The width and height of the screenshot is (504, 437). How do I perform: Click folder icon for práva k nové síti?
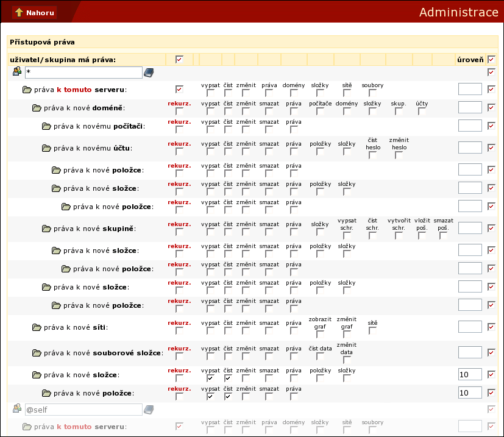(37, 327)
